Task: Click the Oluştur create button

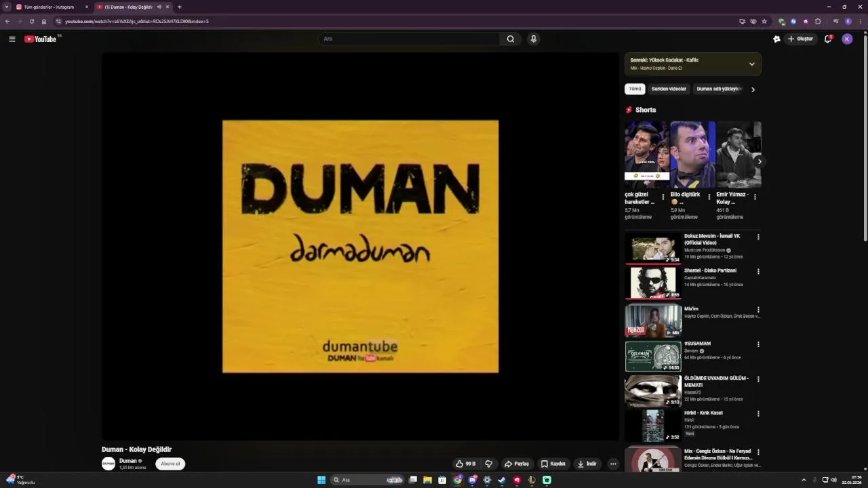Action: click(800, 39)
